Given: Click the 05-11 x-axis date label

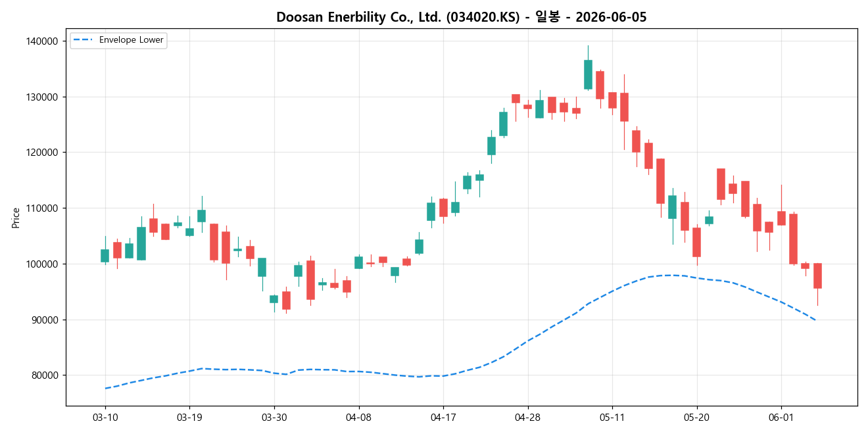Looking at the screenshot, I should click(x=612, y=418).
